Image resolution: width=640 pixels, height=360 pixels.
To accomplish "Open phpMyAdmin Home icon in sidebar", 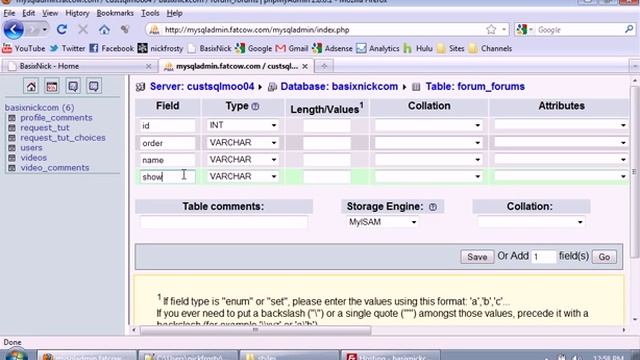I will 31,87.
